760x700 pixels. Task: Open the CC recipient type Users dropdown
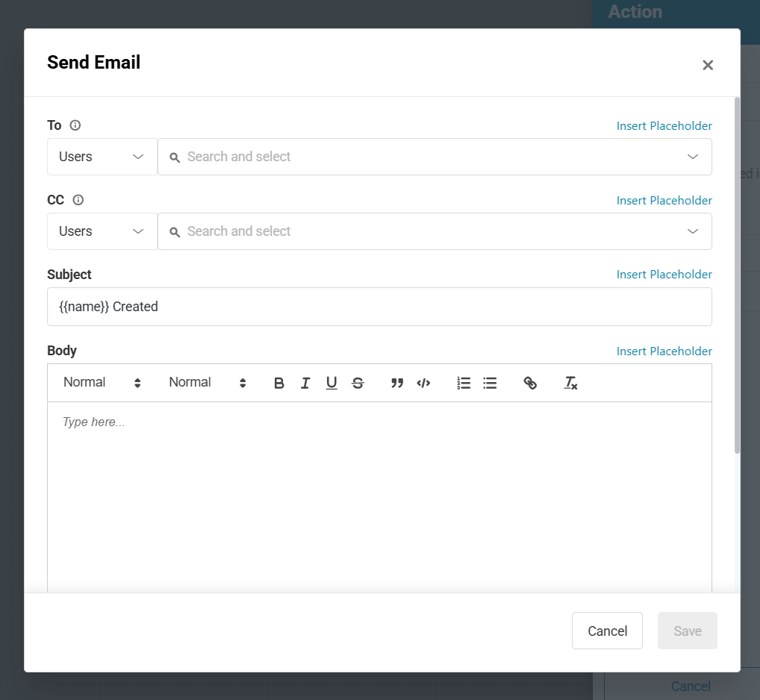click(x=102, y=231)
